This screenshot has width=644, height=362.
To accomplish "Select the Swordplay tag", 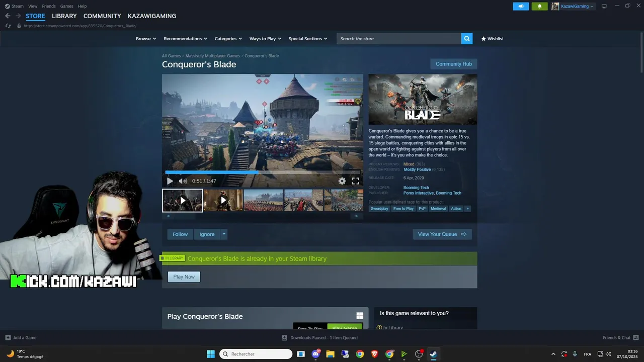I will coord(379,209).
